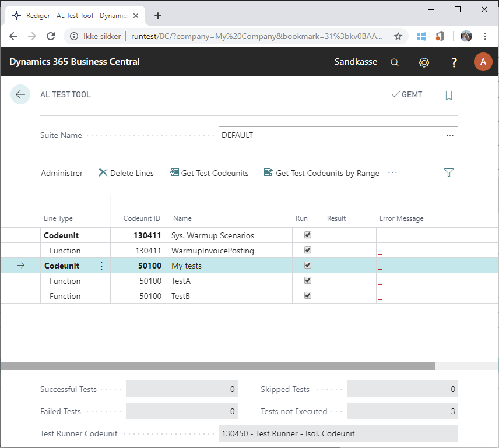Open the user account avatar A
The height and width of the screenshot is (448, 499).
[x=483, y=62]
